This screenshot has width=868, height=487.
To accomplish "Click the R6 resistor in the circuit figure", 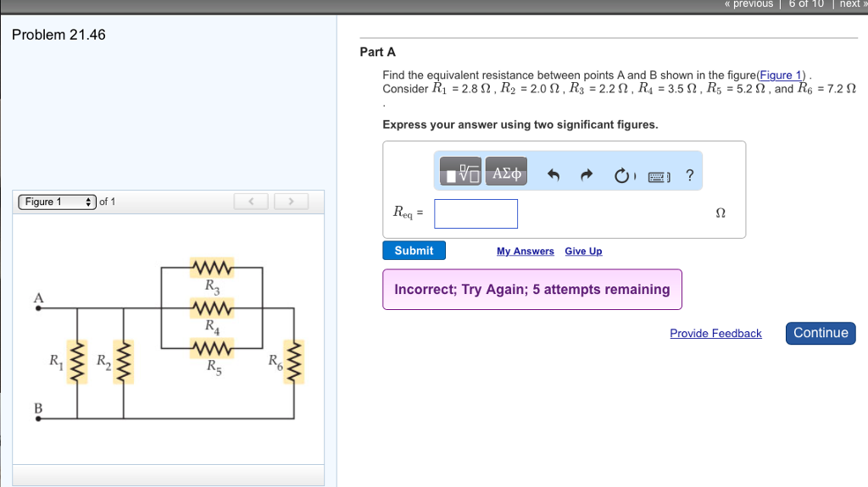I will point(294,362).
